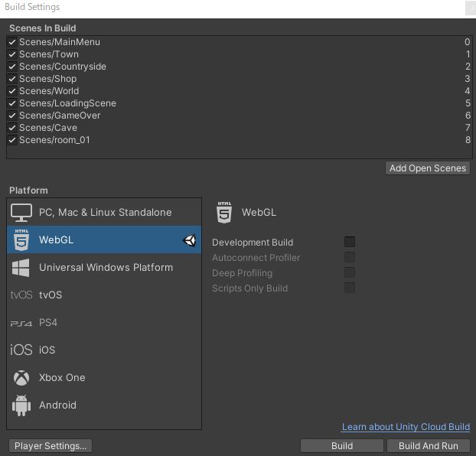Uncheck Scenes/World checkbox
The height and width of the screenshot is (456, 476).
12,91
